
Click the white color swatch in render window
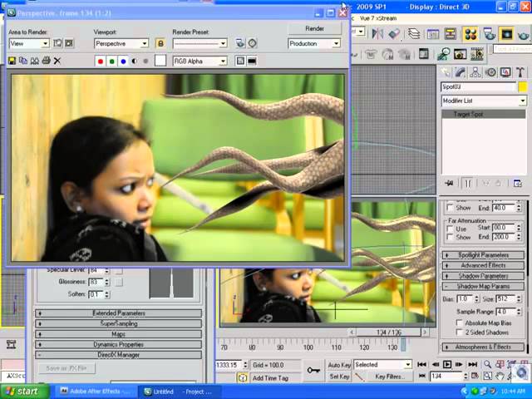tap(160, 61)
